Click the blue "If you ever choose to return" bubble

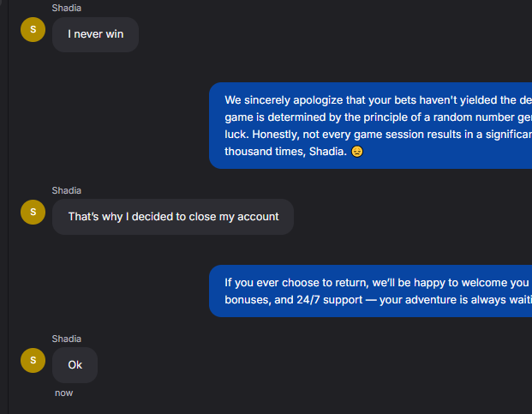coord(370,291)
